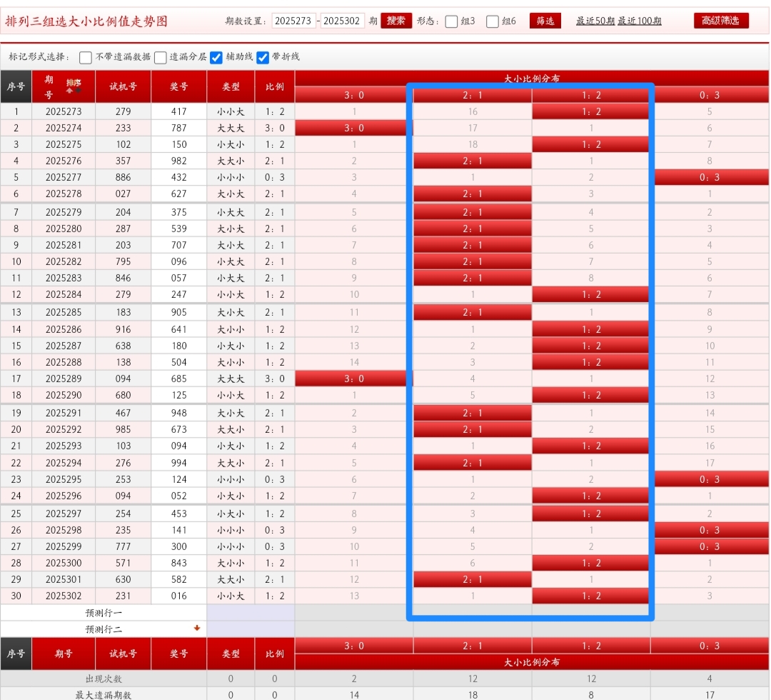This screenshot has width=771, height=700.
Task: Click start period field containing 2025273
Action: [x=293, y=21]
